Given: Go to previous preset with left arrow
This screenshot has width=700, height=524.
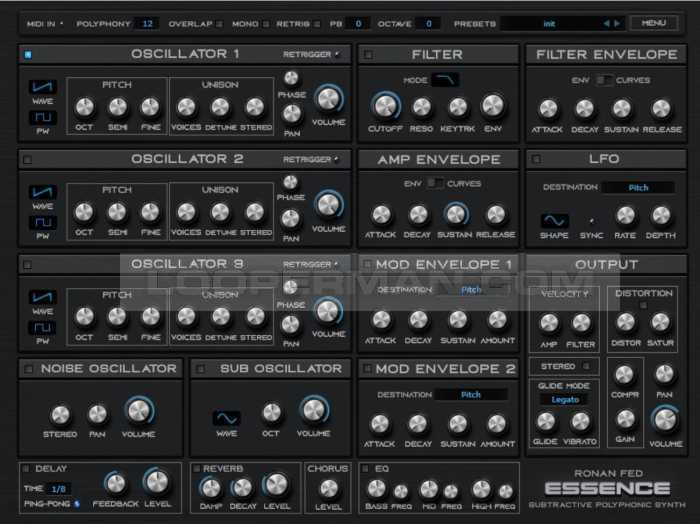Looking at the screenshot, I should [605, 23].
